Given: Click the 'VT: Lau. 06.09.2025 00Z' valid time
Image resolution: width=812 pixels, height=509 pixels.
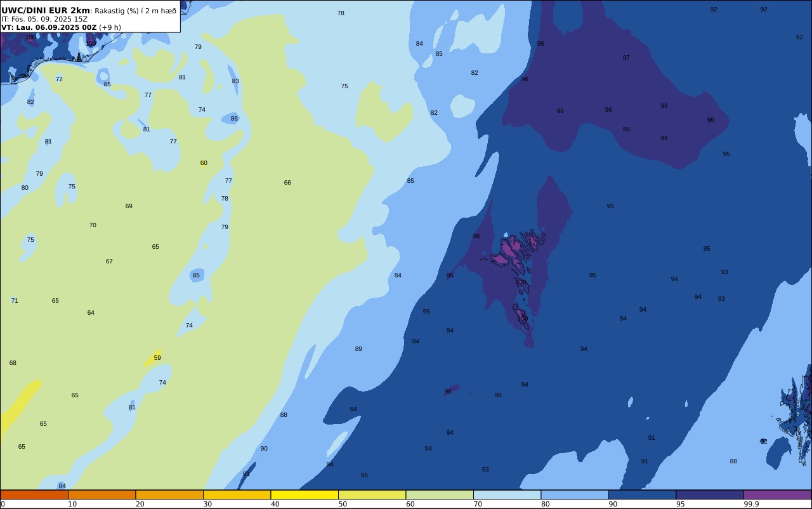Looking at the screenshot, I should 49,27.
